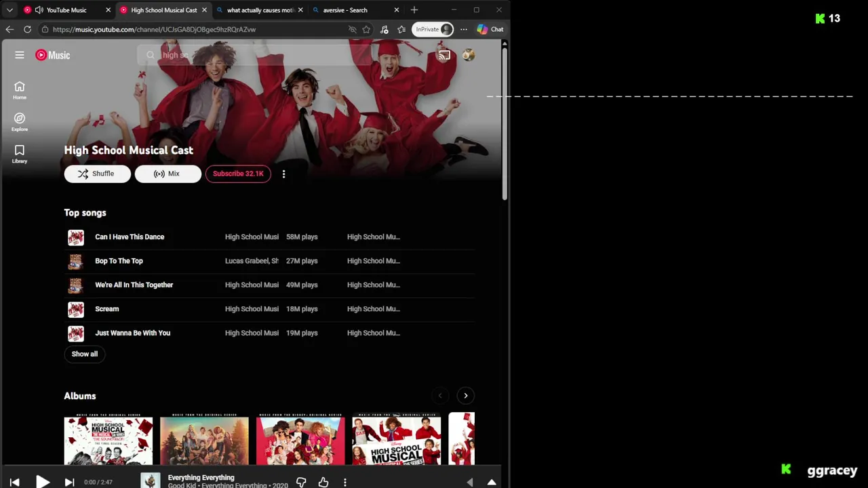Close the YouTube Music tab
The image size is (868, 488).
pyautogui.click(x=108, y=10)
